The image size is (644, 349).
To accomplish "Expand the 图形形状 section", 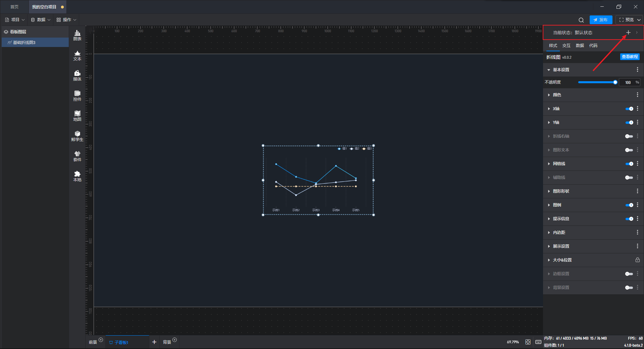I will [549, 191].
